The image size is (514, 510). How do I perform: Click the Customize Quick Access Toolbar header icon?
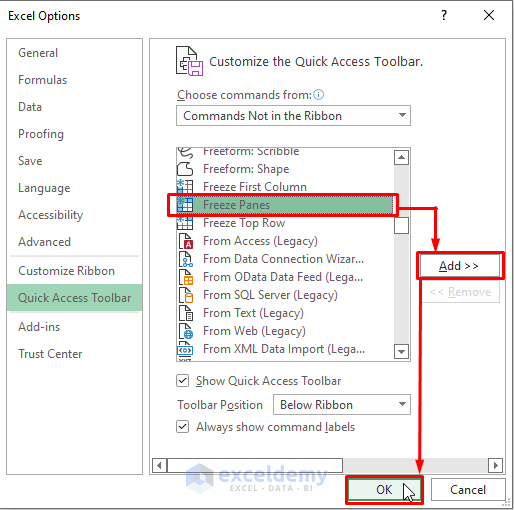189,61
